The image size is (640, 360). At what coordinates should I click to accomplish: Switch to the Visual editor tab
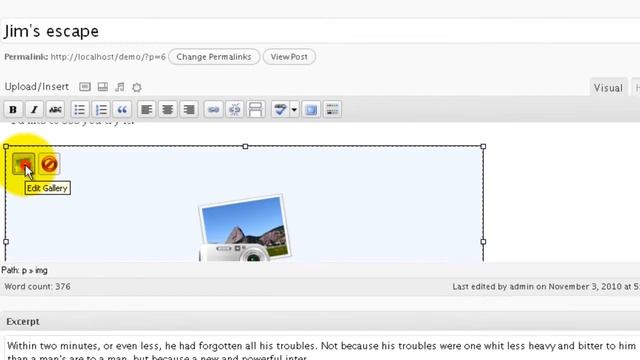click(x=608, y=88)
